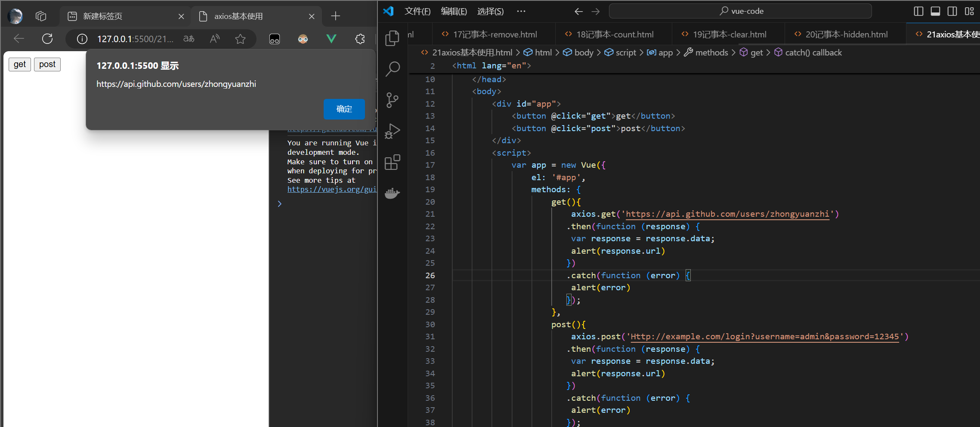This screenshot has width=980, height=427.
Task: Switch to the 21axios editor tab
Action: 943,34
